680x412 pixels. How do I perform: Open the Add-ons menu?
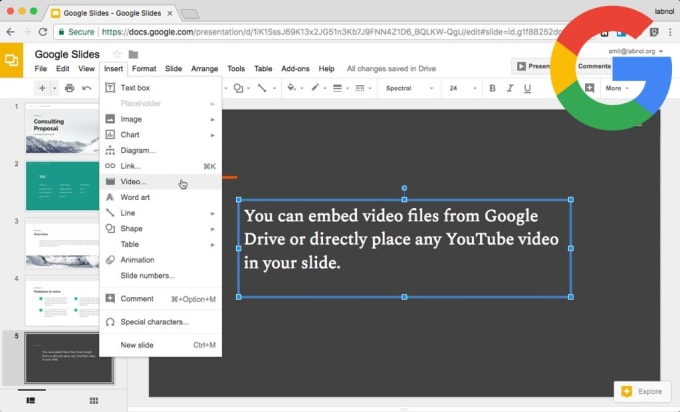[x=295, y=69]
